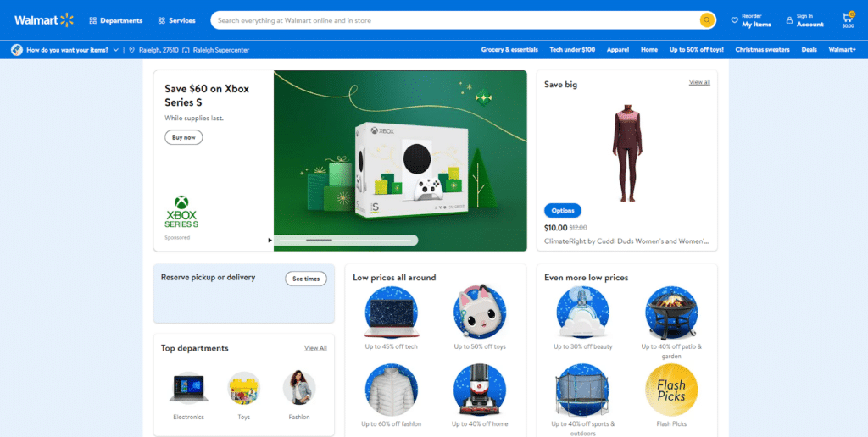This screenshot has height=437, width=868.
Task: Open the Toys department icon
Action: pos(244,389)
